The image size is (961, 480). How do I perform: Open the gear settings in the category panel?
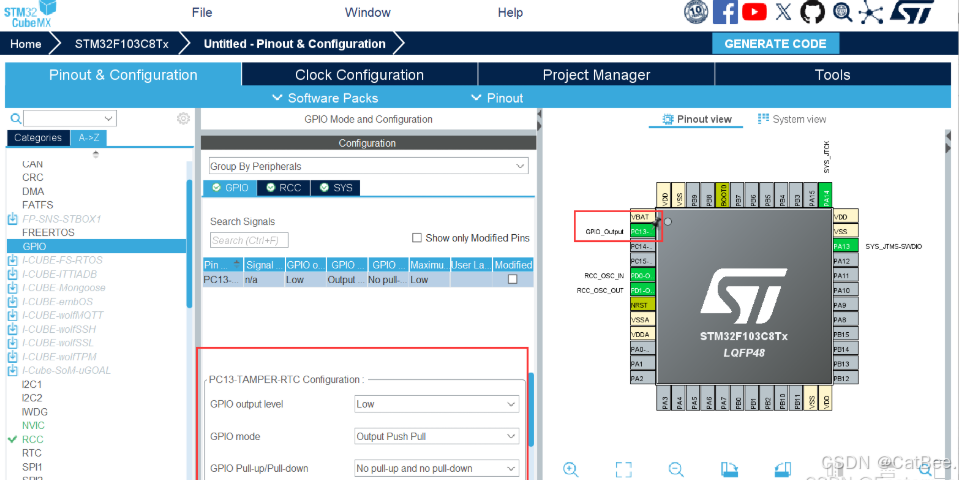click(183, 118)
